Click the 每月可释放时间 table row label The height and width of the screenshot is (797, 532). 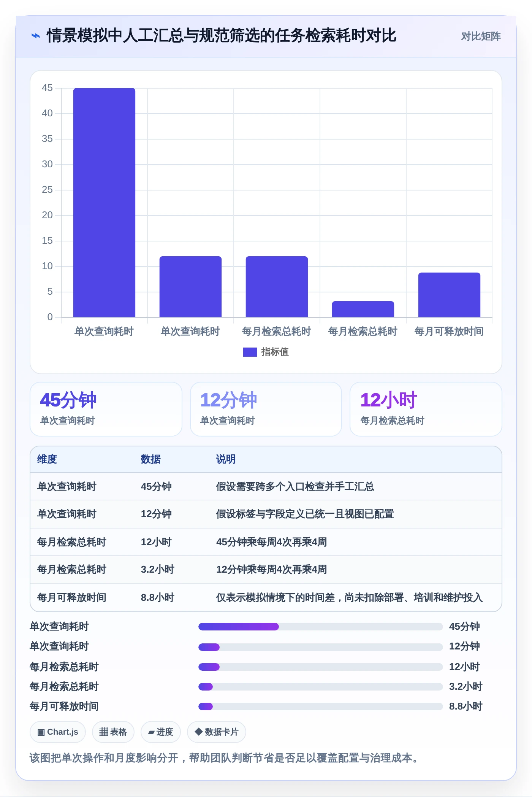pyautogui.click(x=72, y=598)
